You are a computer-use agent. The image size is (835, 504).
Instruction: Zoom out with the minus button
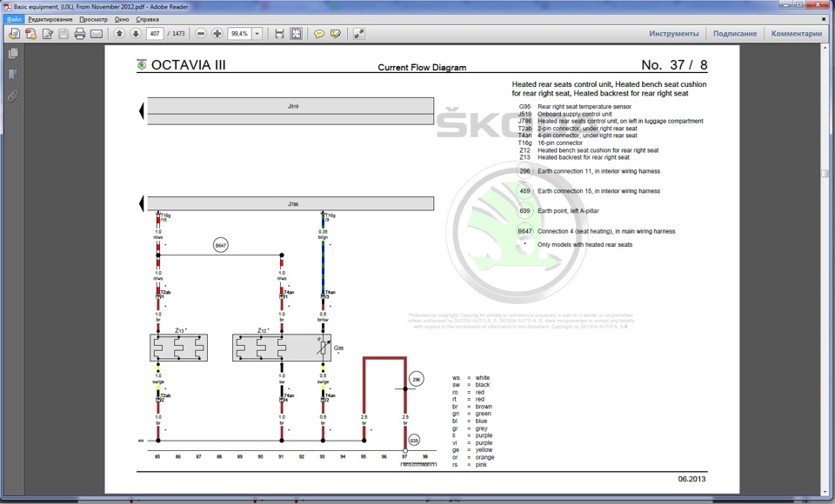tap(201, 34)
